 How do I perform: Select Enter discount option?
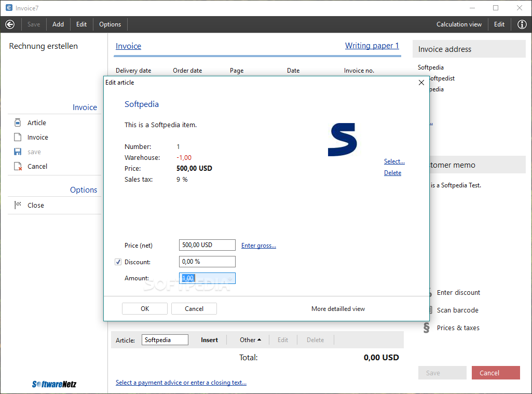[458, 293]
